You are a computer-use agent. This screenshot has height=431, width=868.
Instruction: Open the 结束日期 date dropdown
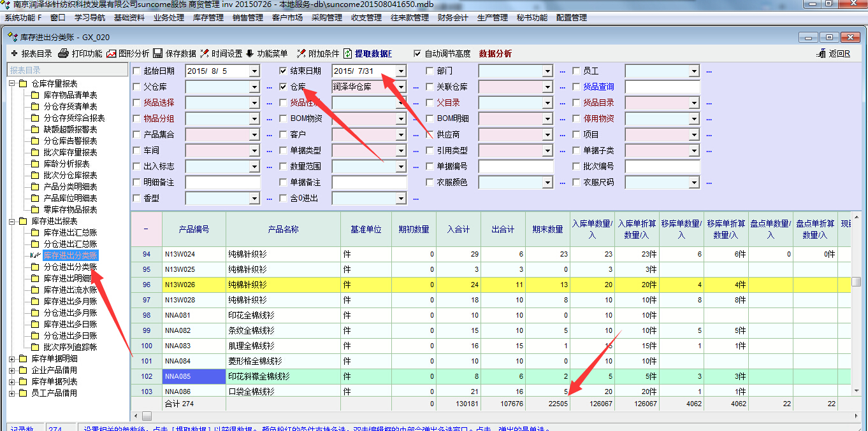coord(400,71)
